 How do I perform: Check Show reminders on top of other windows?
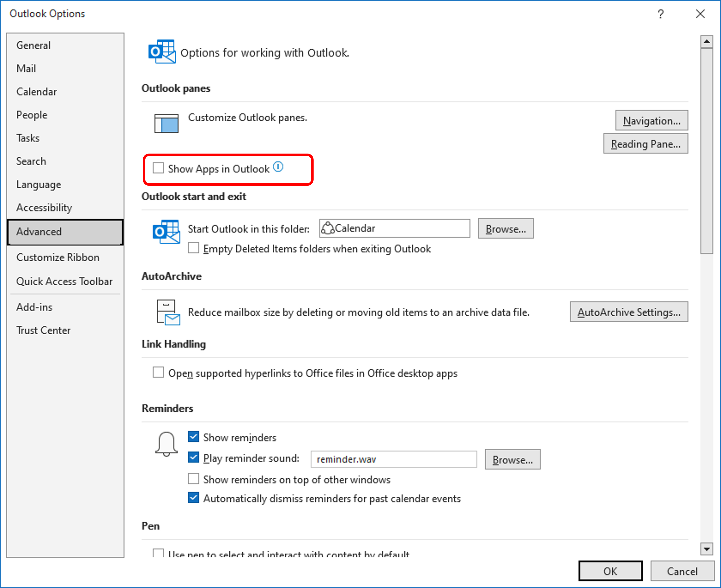[x=193, y=479]
